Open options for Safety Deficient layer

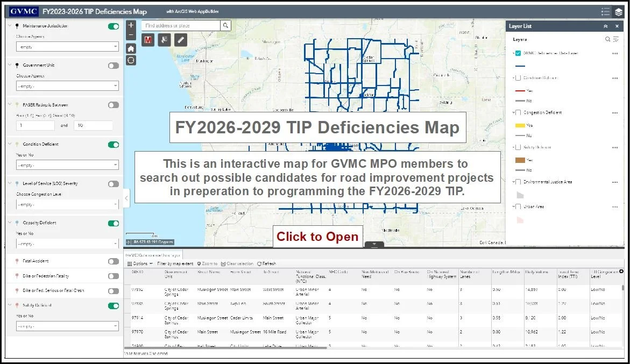615,147
